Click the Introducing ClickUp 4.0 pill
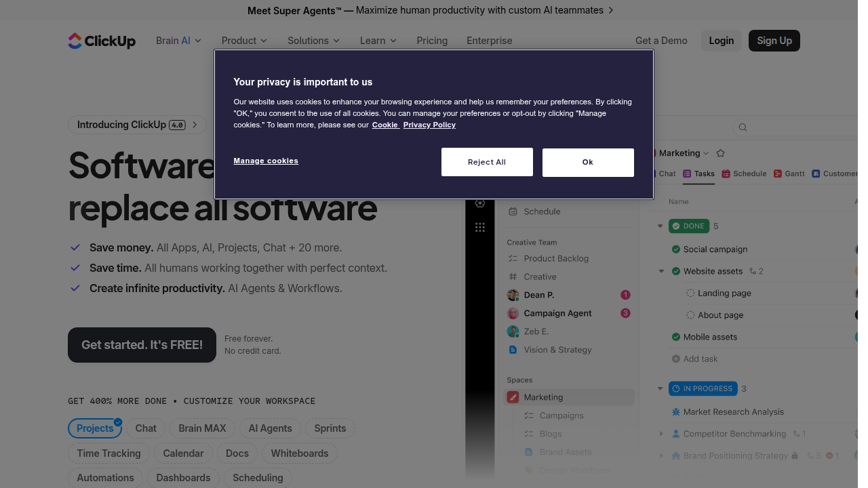868x488 pixels. tap(137, 125)
